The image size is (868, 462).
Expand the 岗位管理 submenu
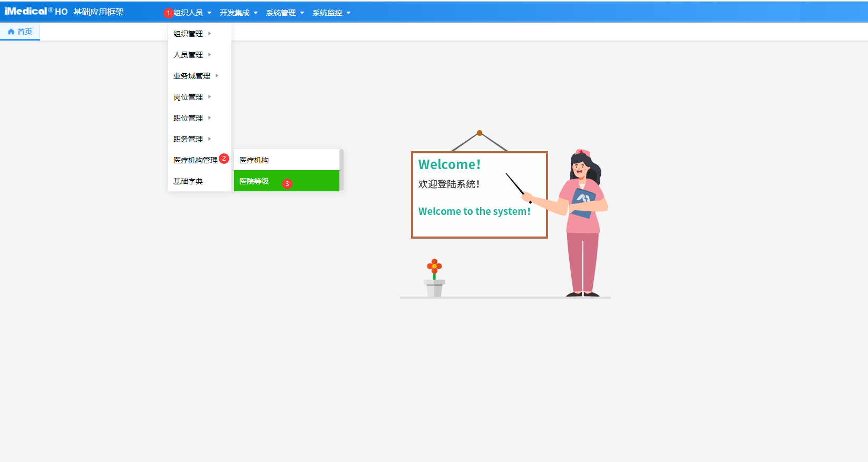point(189,97)
